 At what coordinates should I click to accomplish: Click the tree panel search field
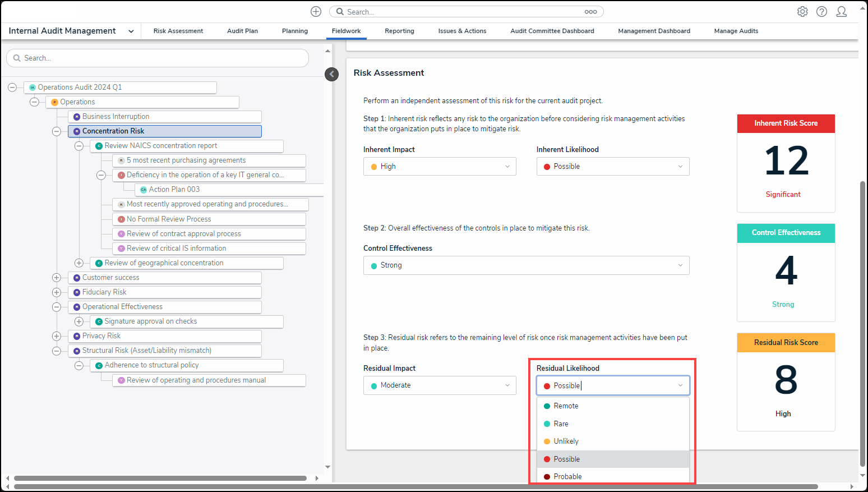click(x=158, y=58)
